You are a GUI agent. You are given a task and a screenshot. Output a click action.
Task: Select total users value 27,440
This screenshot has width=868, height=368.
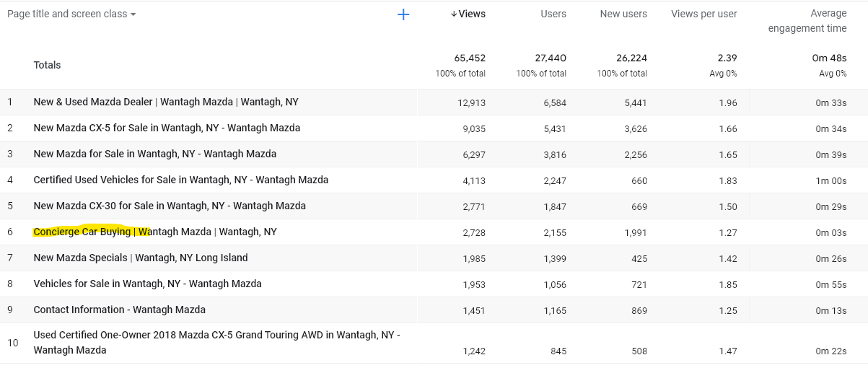(x=551, y=58)
